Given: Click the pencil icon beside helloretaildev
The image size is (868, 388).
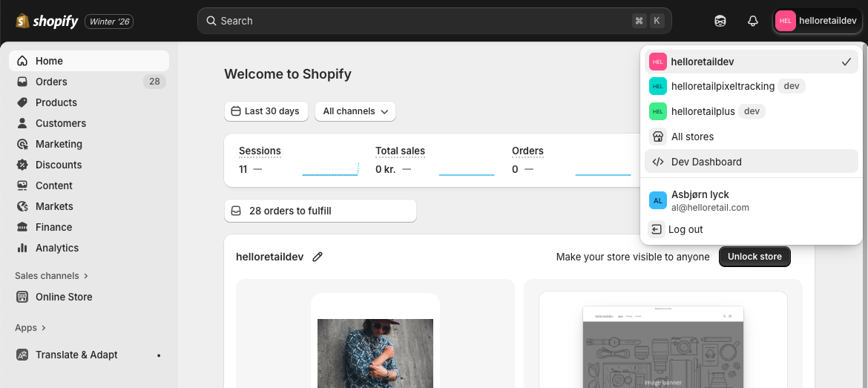Looking at the screenshot, I should point(318,257).
